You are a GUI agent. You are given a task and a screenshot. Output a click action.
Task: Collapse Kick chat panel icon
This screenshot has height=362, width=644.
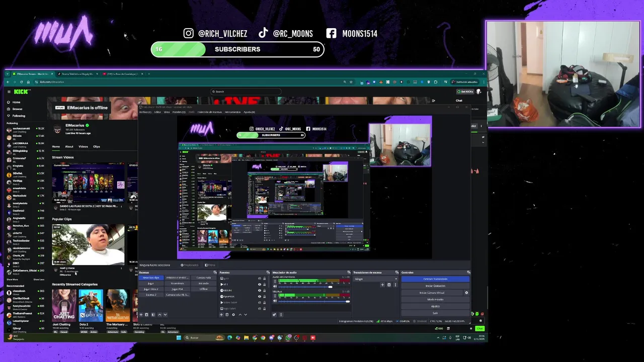(434, 101)
